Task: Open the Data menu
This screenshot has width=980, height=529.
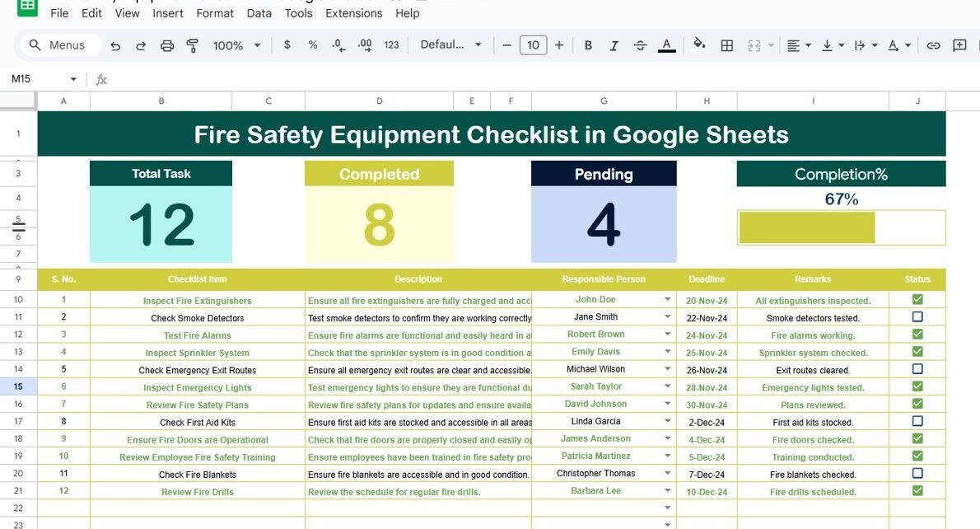Action: coord(259,13)
